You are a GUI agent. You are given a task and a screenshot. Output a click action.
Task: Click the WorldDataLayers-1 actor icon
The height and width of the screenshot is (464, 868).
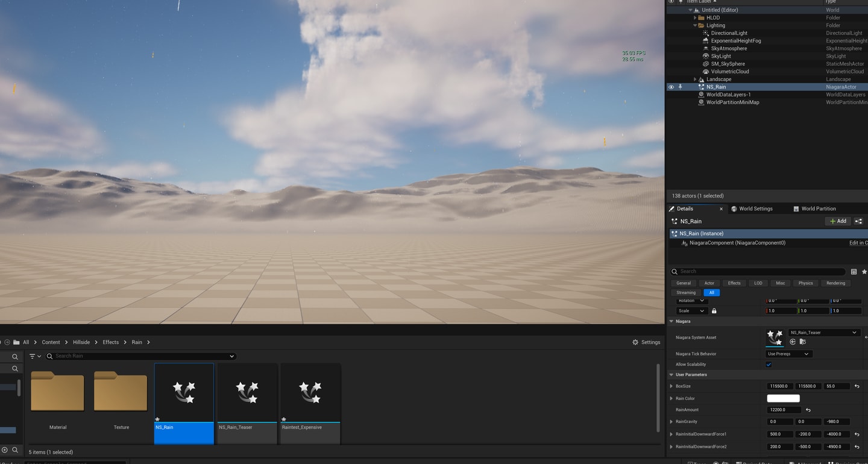701,95
